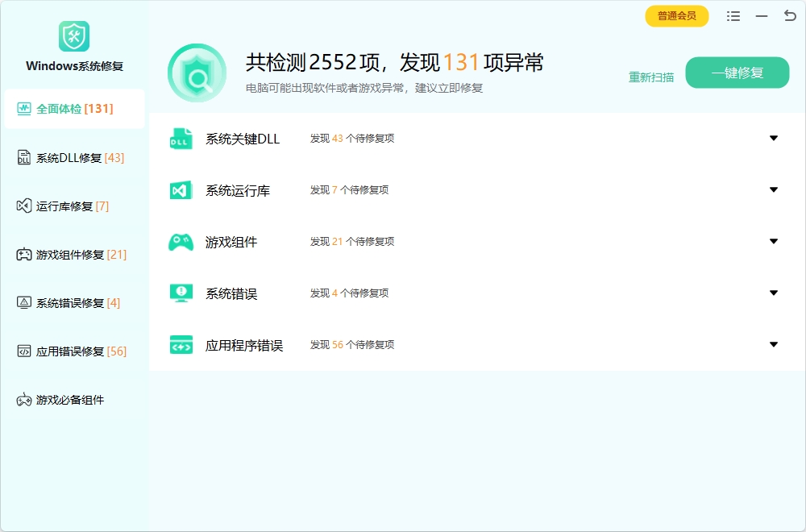Click the 系统错误 row label
The width and height of the screenshot is (806, 532).
click(231, 293)
